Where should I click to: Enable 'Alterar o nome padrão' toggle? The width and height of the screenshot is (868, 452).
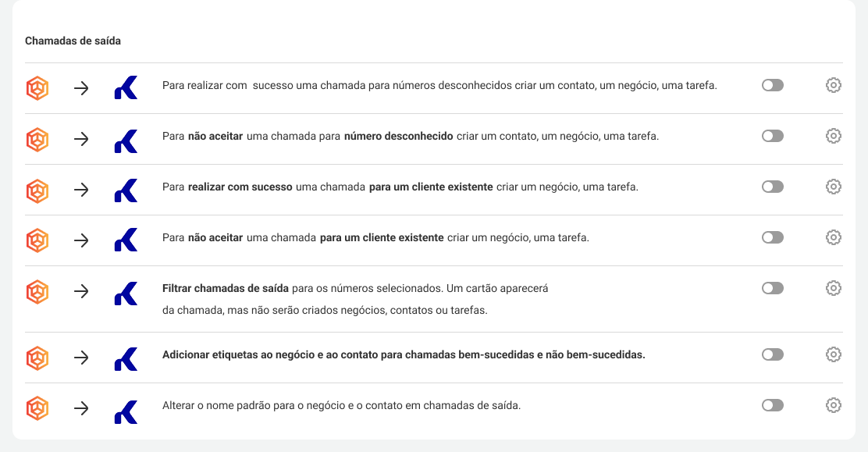coord(772,405)
